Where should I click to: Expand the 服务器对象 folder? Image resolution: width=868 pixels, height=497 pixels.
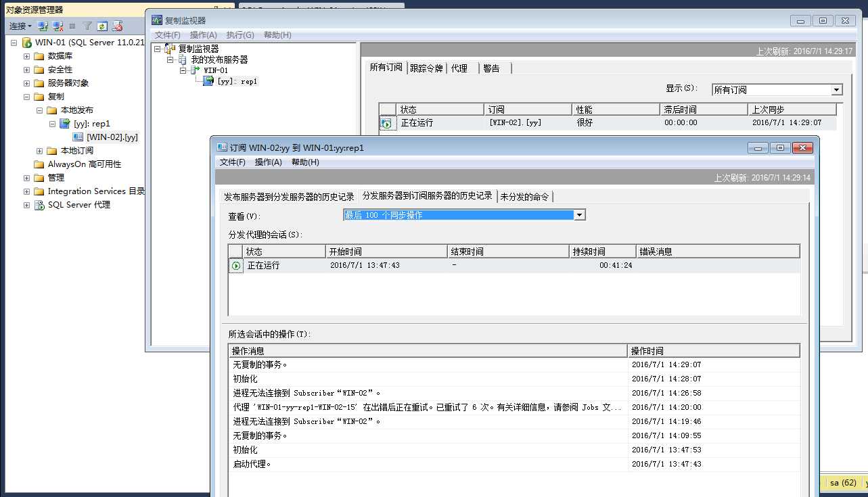point(26,83)
